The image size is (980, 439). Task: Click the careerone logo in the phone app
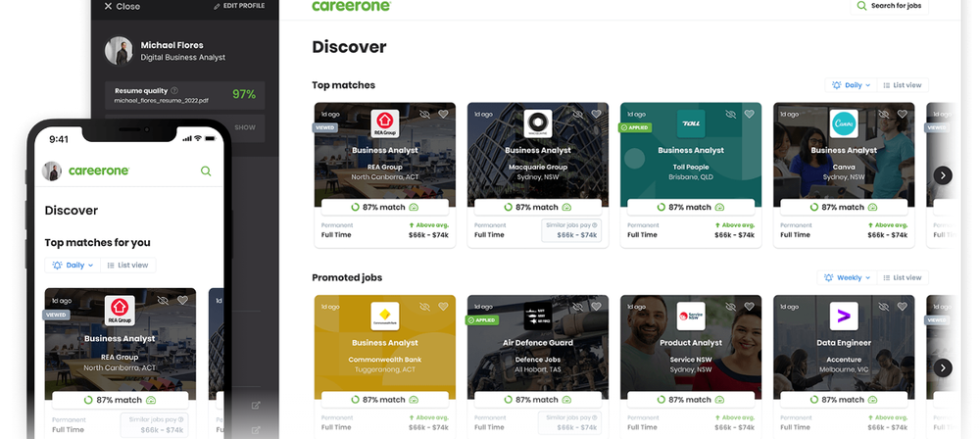(x=99, y=171)
